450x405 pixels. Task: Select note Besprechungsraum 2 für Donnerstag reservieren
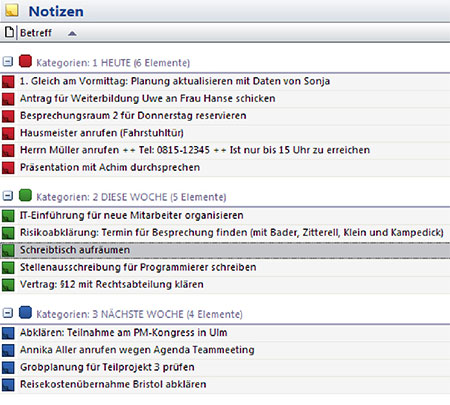[x=225, y=116]
